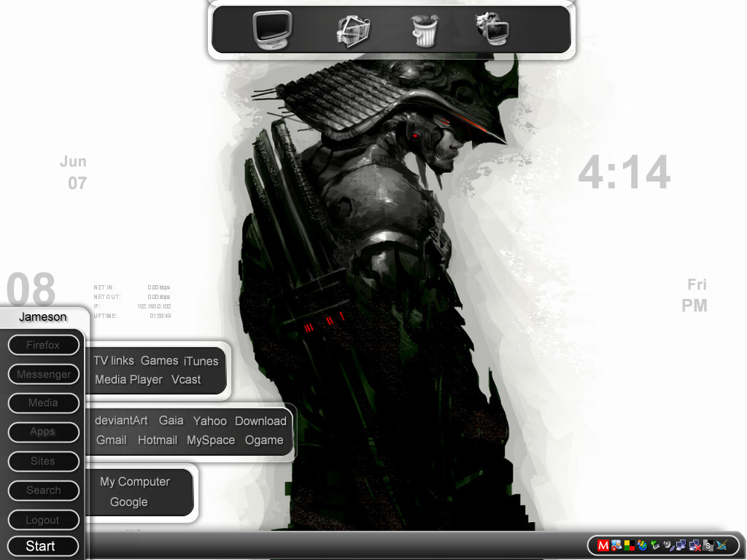Open the trash can icon in the top dock
The width and height of the screenshot is (747, 560).
click(425, 31)
